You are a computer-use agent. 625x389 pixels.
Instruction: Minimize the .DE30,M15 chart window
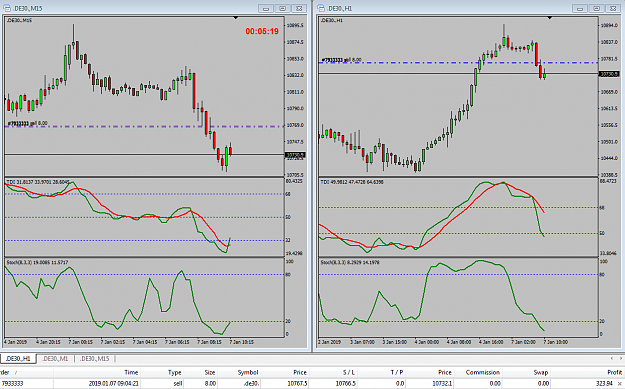click(x=266, y=8)
